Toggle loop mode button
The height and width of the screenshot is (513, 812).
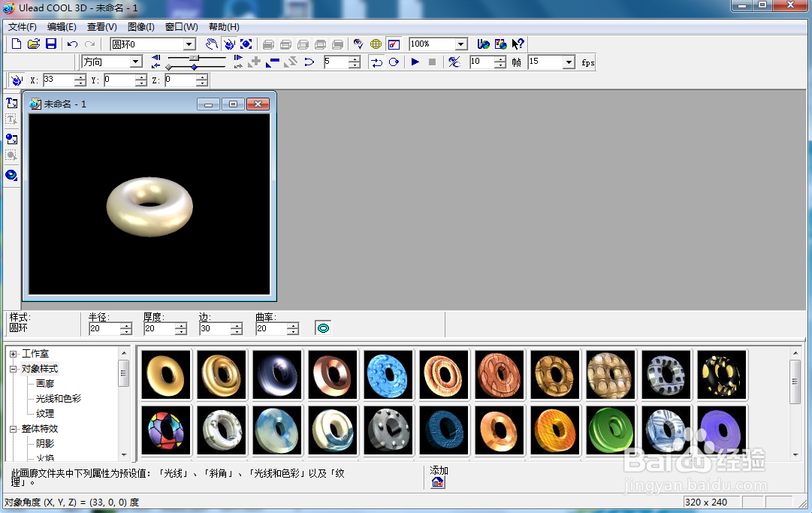(x=394, y=62)
